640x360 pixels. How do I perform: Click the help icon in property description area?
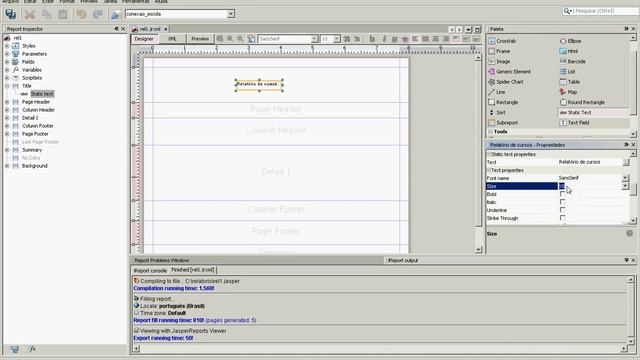pyautogui.click(x=629, y=233)
